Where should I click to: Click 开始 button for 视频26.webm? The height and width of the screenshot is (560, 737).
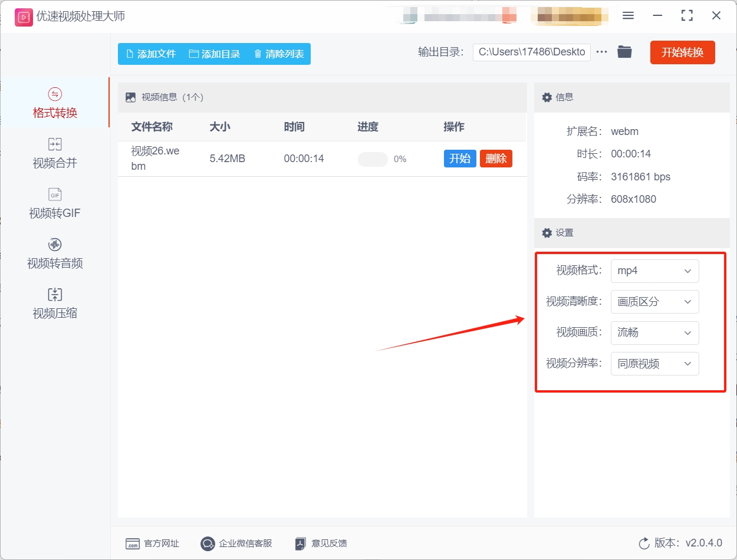point(460,159)
